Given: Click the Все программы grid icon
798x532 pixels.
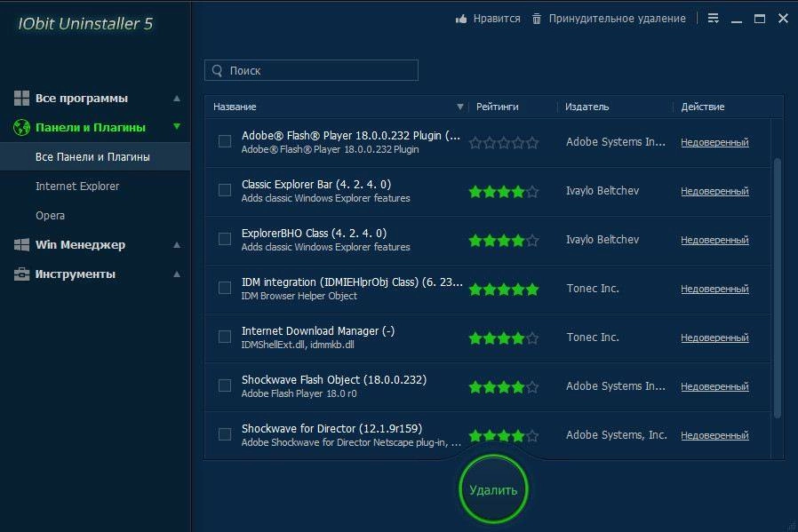Looking at the screenshot, I should (x=21, y=98).
